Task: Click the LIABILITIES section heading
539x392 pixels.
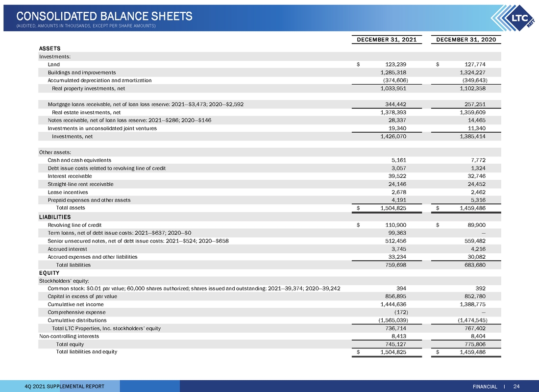Action: click(x=55, y=217)
